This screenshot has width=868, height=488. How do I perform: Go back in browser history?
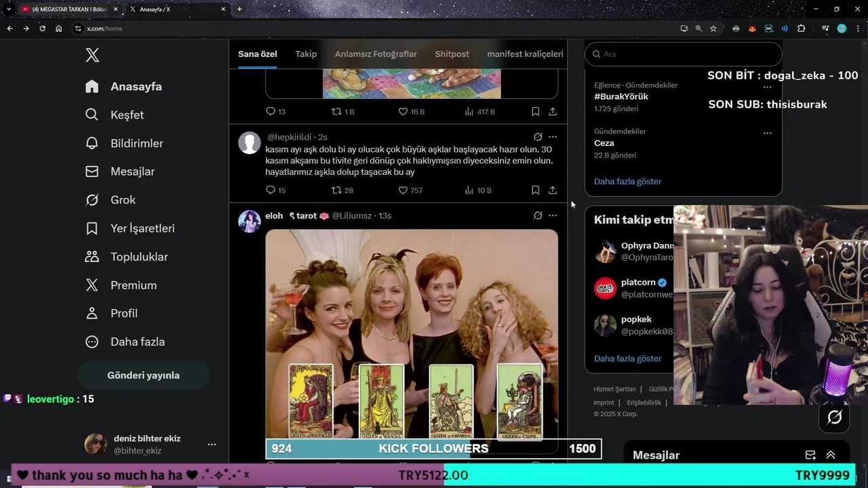tap(9, 28)
